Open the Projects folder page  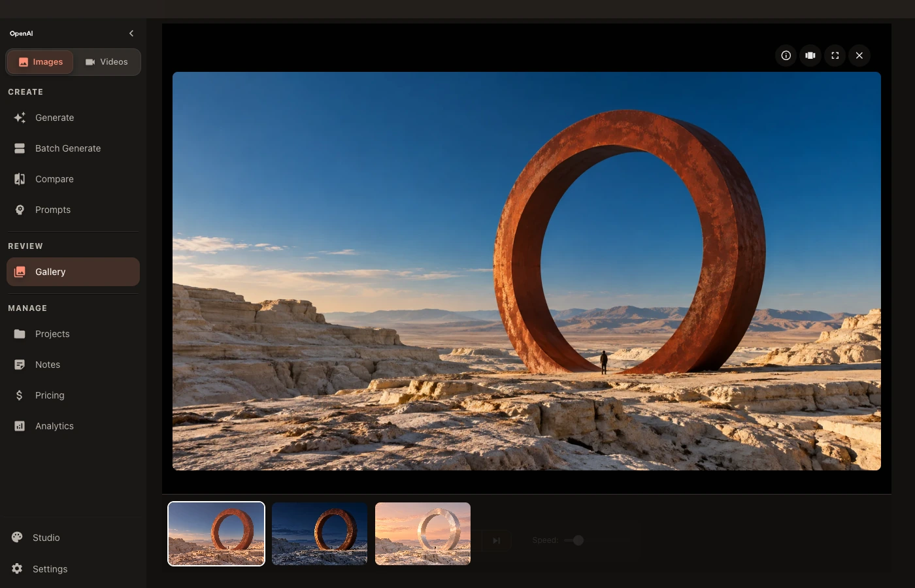(73, 334)
